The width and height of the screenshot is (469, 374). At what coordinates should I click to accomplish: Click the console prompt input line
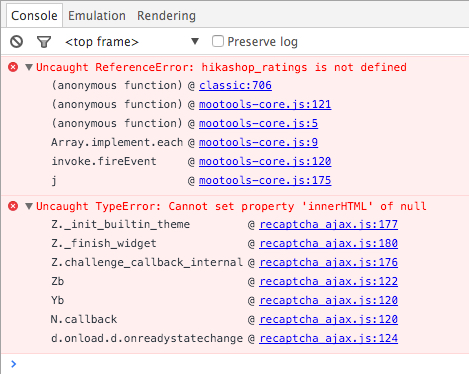[240, 364]
